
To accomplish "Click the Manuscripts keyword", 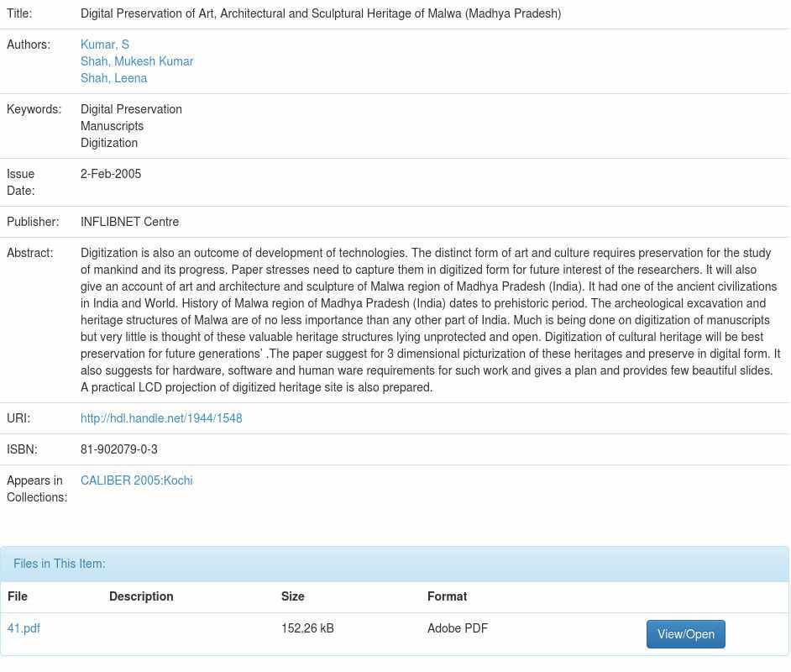I will tap(112, 126).
